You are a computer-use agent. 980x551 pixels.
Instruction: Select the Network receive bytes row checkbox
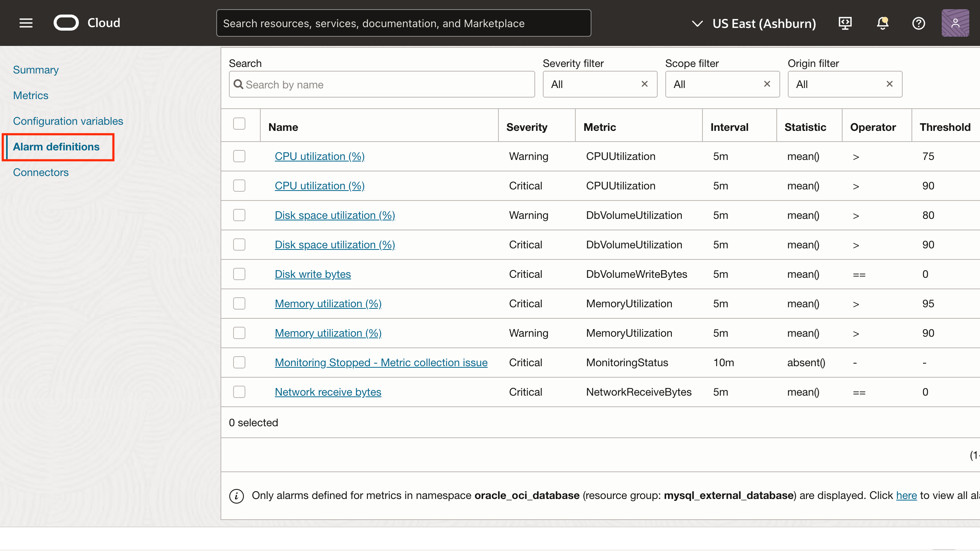pyautogui.click(x=239, y=392)
